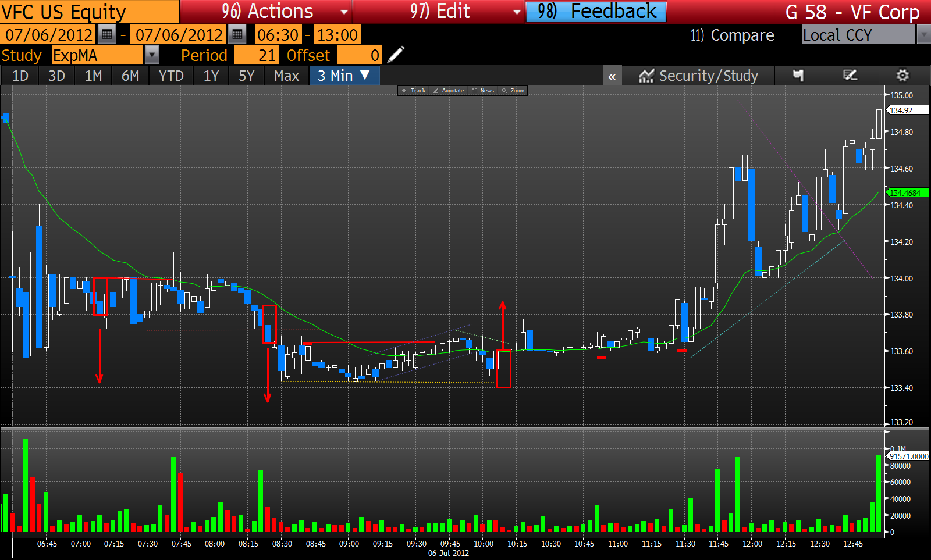Open the end date calendar picker
Viewport: 931px width, 560px height.
pos(237,35)
